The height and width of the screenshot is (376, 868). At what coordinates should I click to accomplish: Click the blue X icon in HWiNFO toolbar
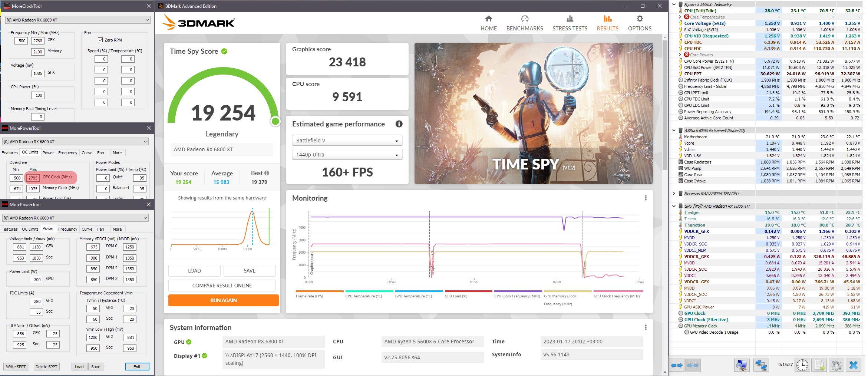tap(854, 365)
